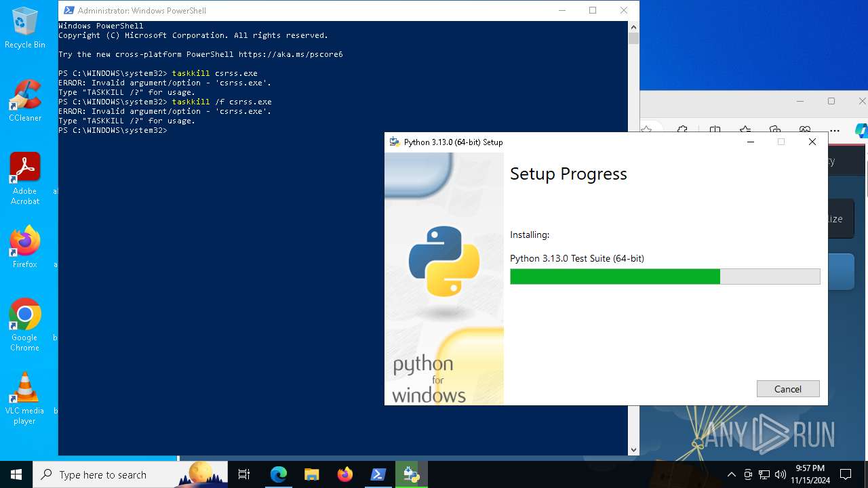Open Edge Settings and more menu
868x488 pixels.
pyautogui.click(x=835, y=130)
